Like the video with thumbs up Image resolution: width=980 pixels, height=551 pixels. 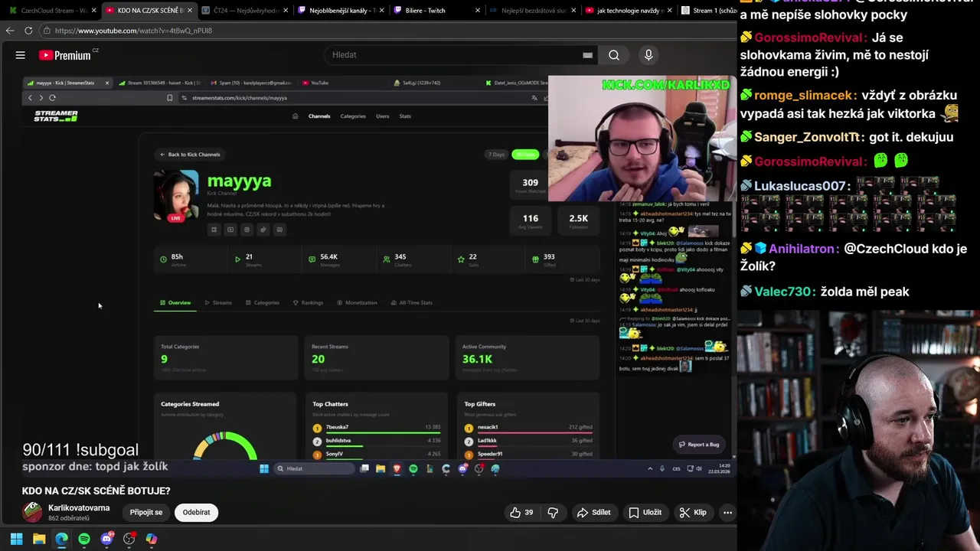523,513
